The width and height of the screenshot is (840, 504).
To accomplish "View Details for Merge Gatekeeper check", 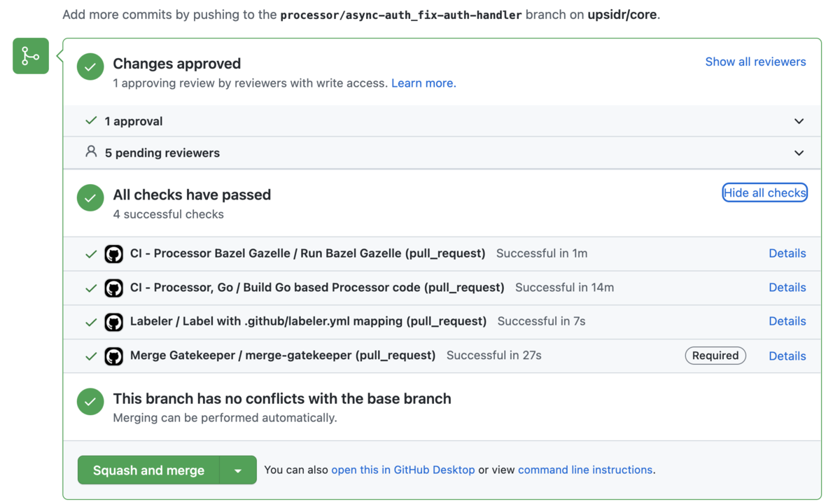I will click(x=787, y=356).
